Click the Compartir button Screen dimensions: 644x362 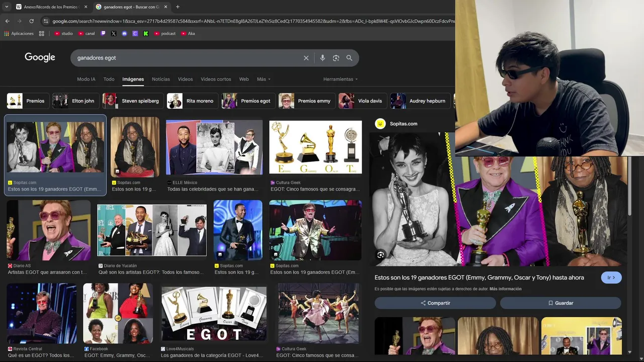(x=435, y=303)
